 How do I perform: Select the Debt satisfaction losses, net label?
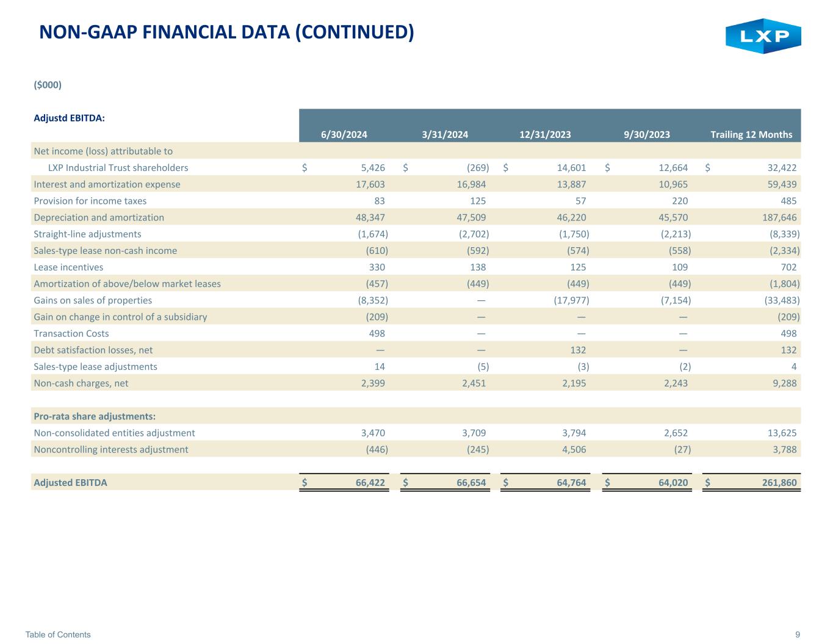(93, 350)
